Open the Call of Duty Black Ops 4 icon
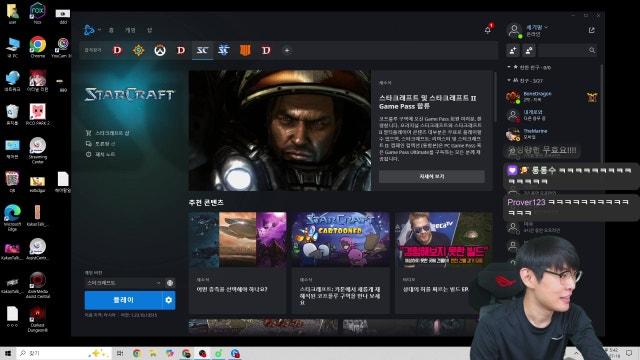The width and height of the screenshot is (640, 360). coord(245,51)
